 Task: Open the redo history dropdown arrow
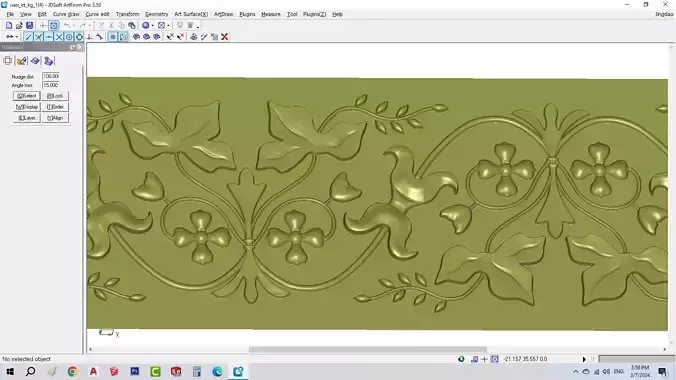89,25
